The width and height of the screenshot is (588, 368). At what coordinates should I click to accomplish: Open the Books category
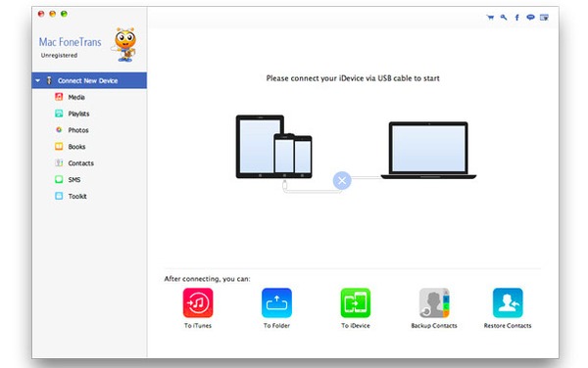coord(76,147)
